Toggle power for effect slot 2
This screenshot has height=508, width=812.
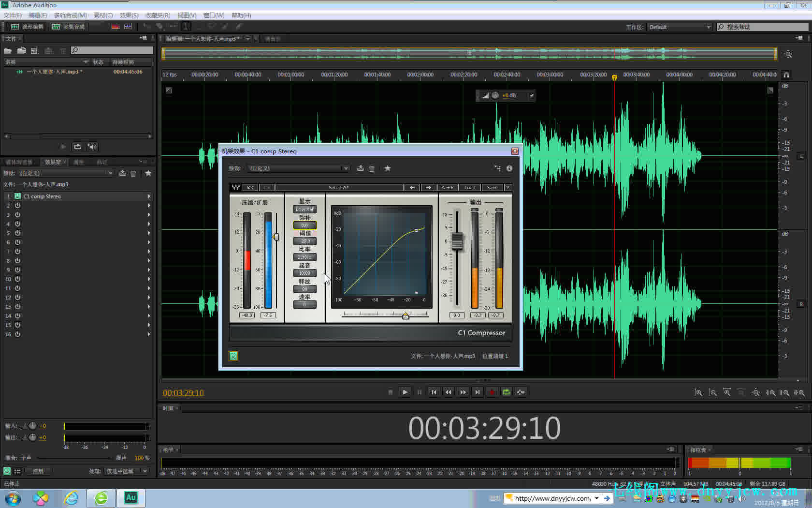[x=17, y=205]
